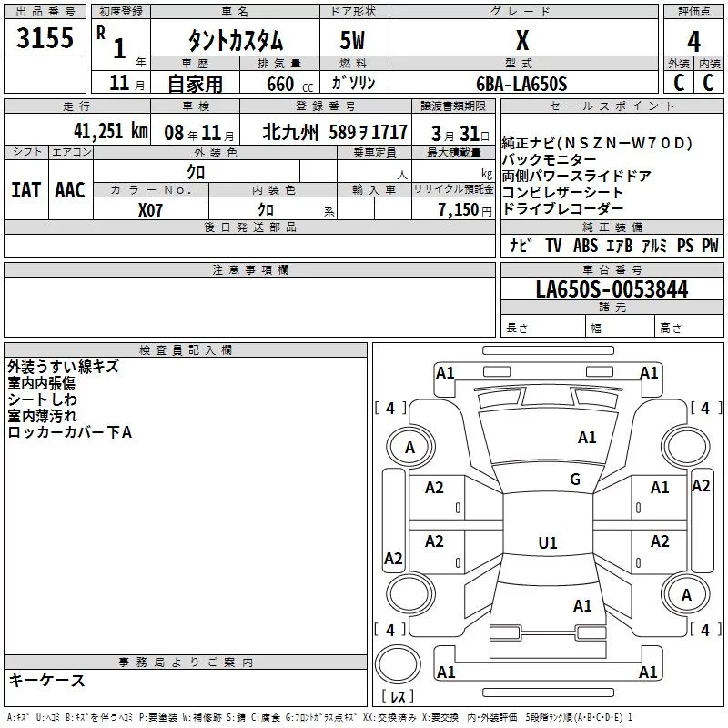Click inspector note シートしわ
Screen dimensions: 728x728
pyautogui.click(x=42, y=399)
